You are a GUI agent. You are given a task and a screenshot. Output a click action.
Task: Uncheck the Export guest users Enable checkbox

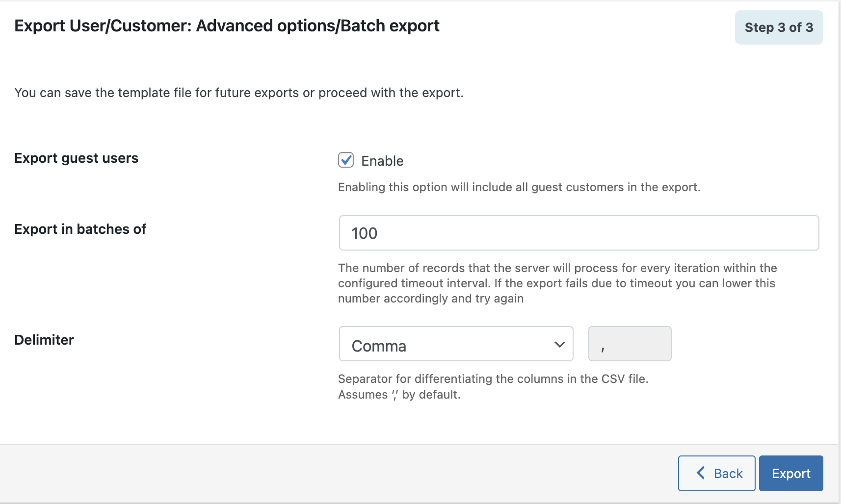coord(346,160)
